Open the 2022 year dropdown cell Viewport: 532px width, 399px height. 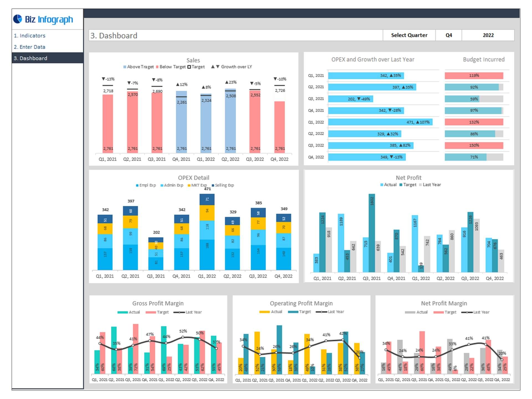click(488, 35)
